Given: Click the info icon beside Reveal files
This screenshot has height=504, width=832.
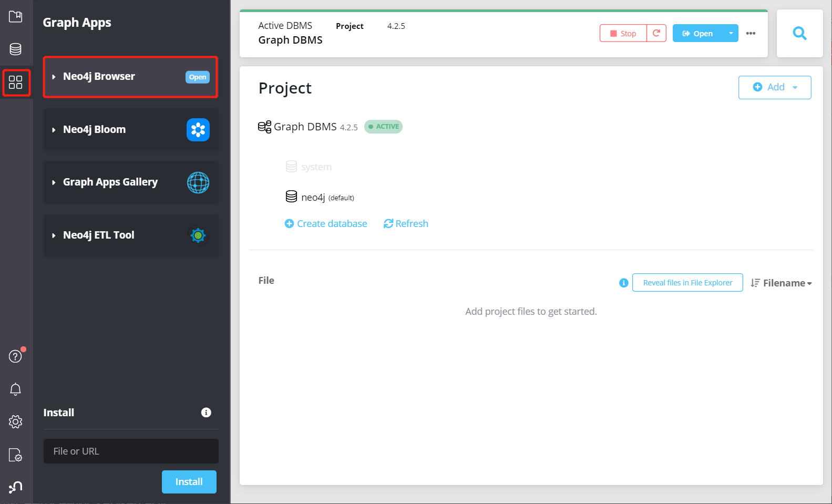Looking at the screenshot, I should coord(624,283).
